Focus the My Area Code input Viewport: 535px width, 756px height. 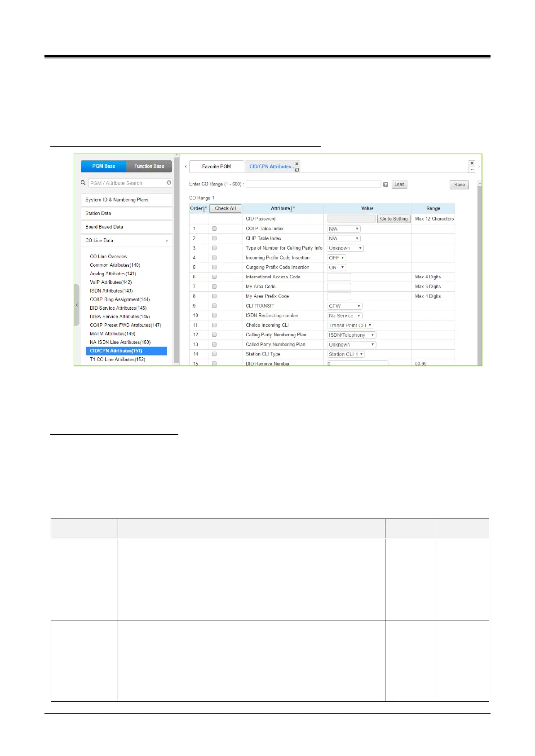(339, 287)
